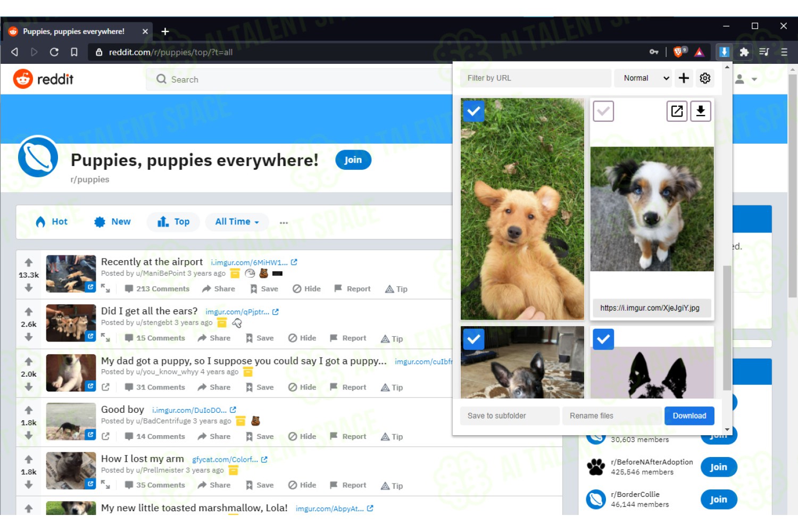The height and width of the screenshot is (532, 798).
Task: Join r/BeforeNAfterAdoption
Action: [719, 467]
